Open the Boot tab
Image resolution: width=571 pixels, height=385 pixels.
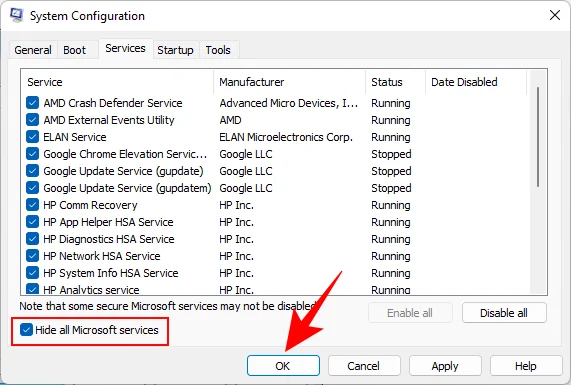tap(75, 50)
